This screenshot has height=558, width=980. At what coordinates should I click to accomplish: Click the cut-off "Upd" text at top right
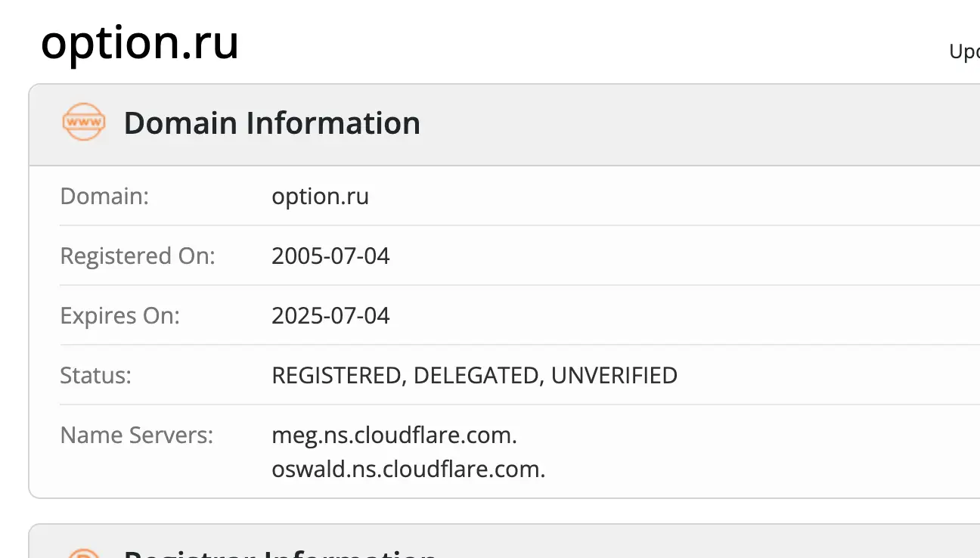click(964, 52)
